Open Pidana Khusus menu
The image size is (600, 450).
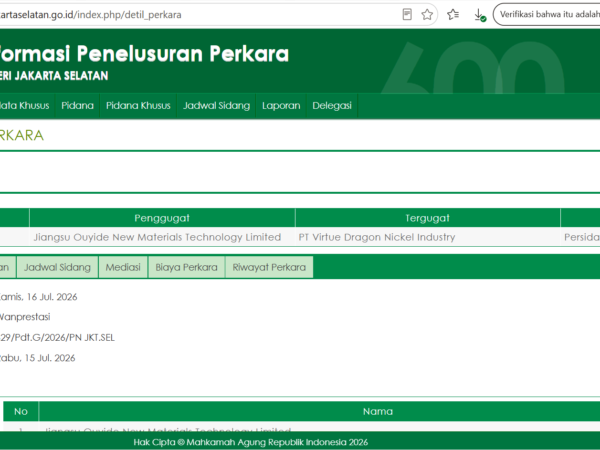138,106
